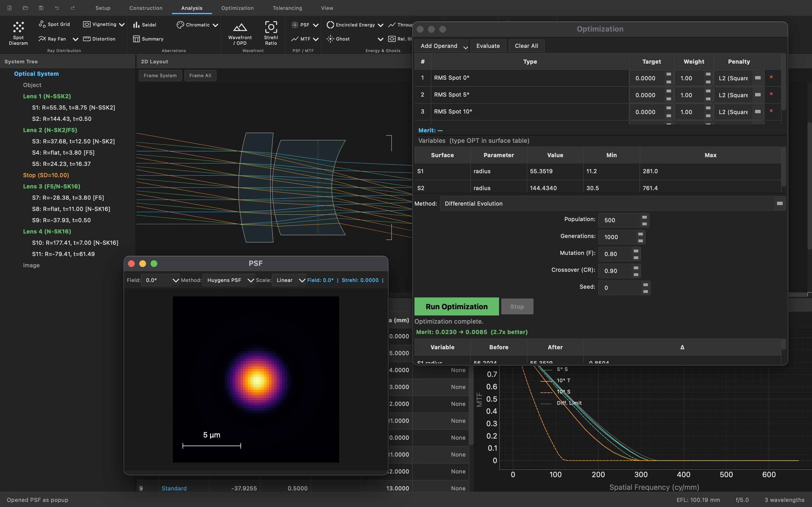The image size is (812, 507).
Task: Click the Run Optimization button
Action: click(x=456, y=306)
